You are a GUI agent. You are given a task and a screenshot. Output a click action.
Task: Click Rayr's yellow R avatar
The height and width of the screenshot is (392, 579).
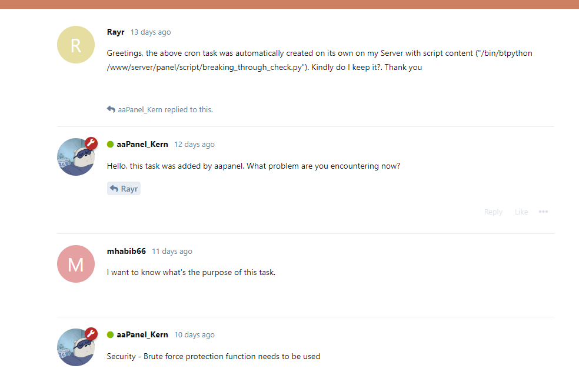(x=76, y=45)
